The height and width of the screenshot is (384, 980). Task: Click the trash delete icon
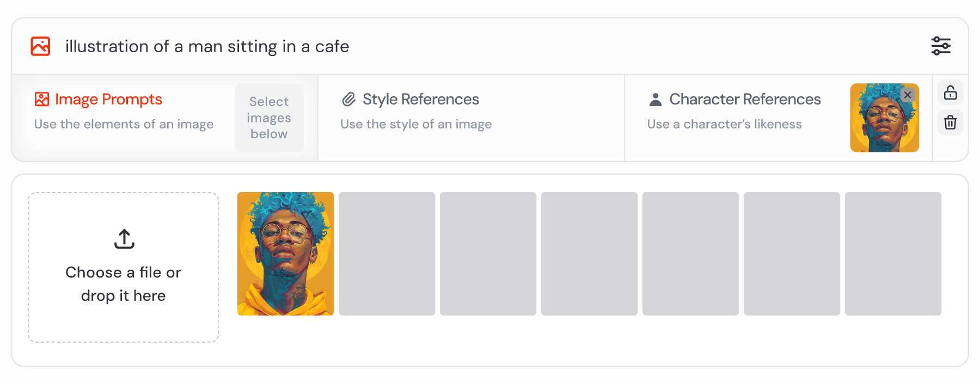tap(950, 122)
